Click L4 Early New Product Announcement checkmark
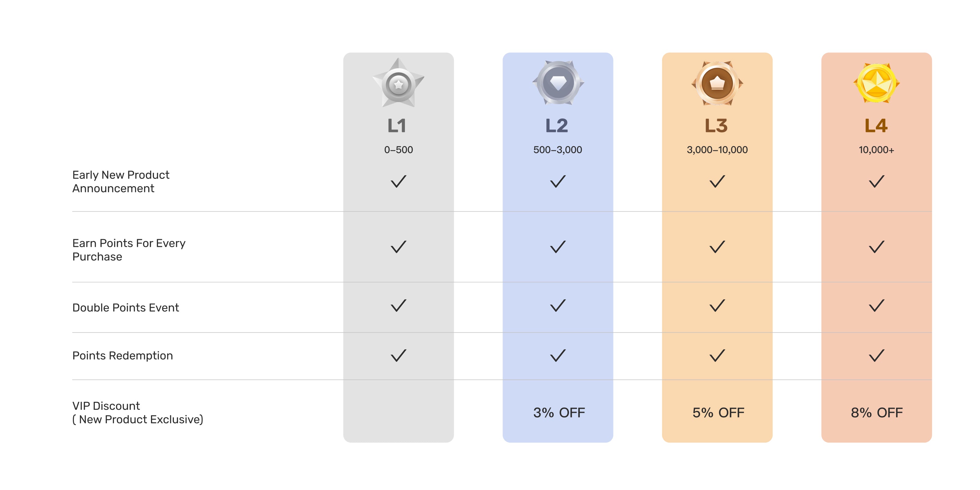Viewport: 980px width, 490px height. 876,182
